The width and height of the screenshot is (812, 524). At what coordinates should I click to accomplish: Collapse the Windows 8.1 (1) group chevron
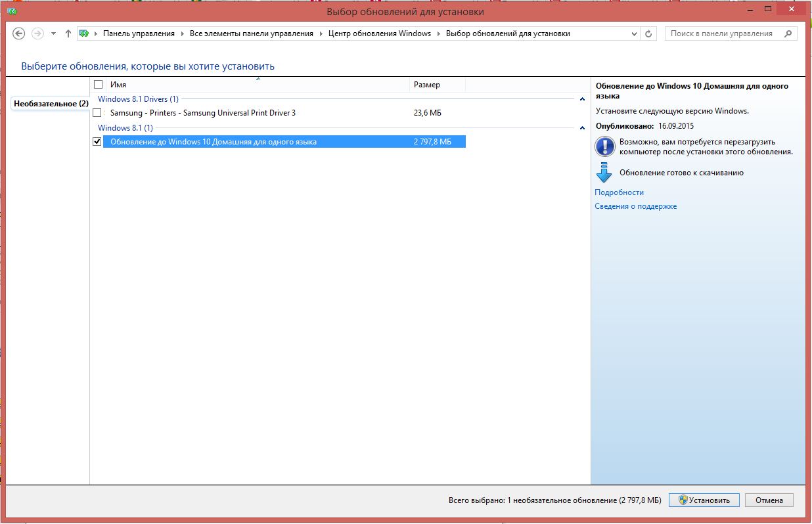click(x=583, y=128)
